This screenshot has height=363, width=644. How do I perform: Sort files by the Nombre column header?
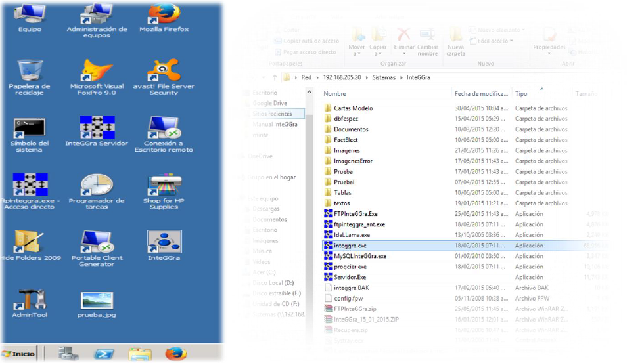pyautogui.click(x=335, y=94)
